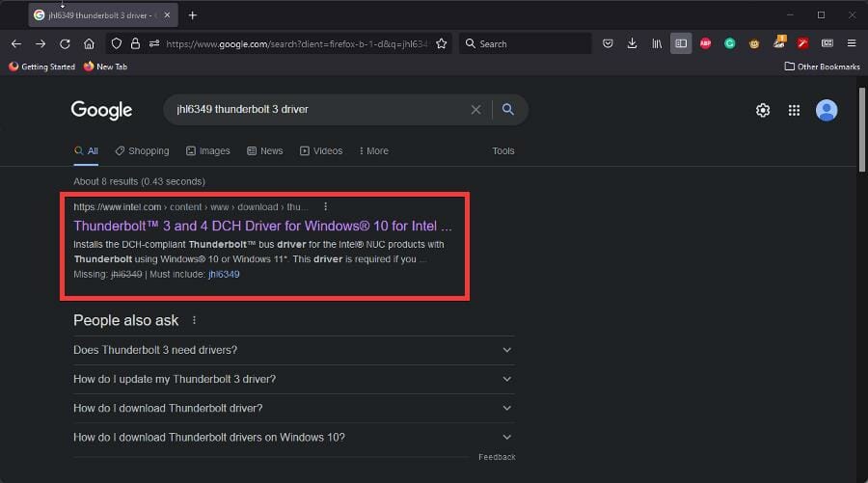Clear the Google search query
The image size is (868, 483).
(475, 110)
